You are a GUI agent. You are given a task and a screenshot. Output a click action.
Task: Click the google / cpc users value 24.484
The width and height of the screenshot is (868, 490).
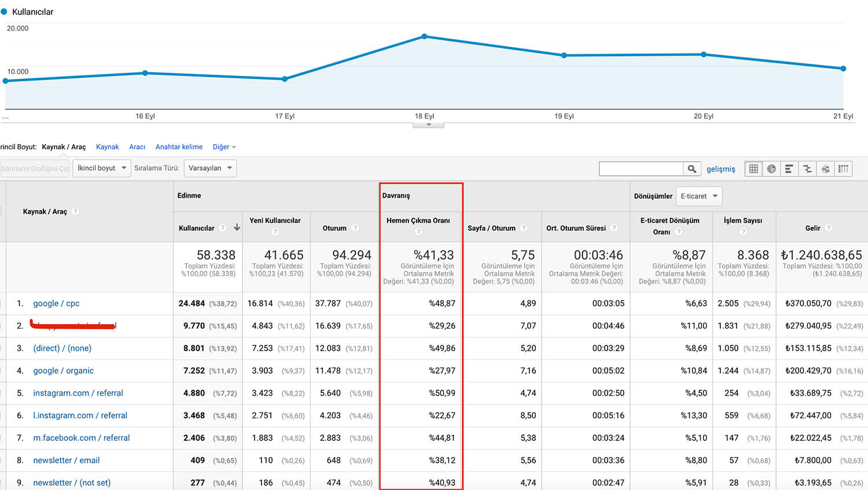(192, 303)
